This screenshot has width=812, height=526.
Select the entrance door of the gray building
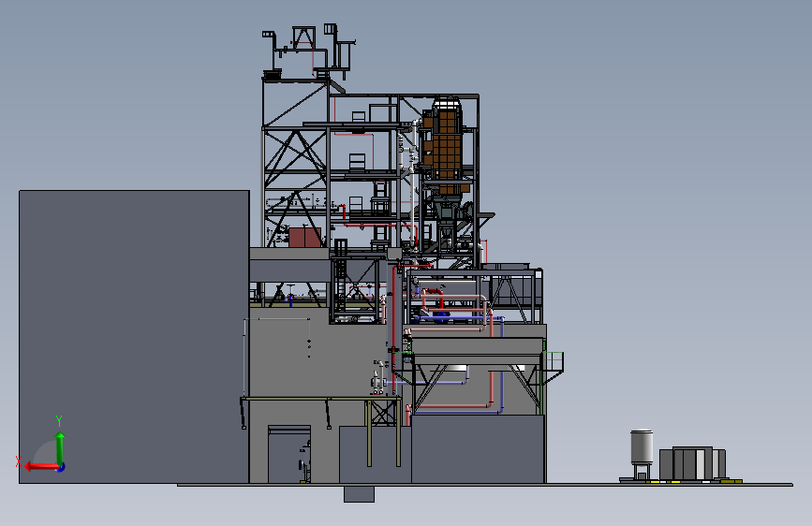[x=289, y=455]
